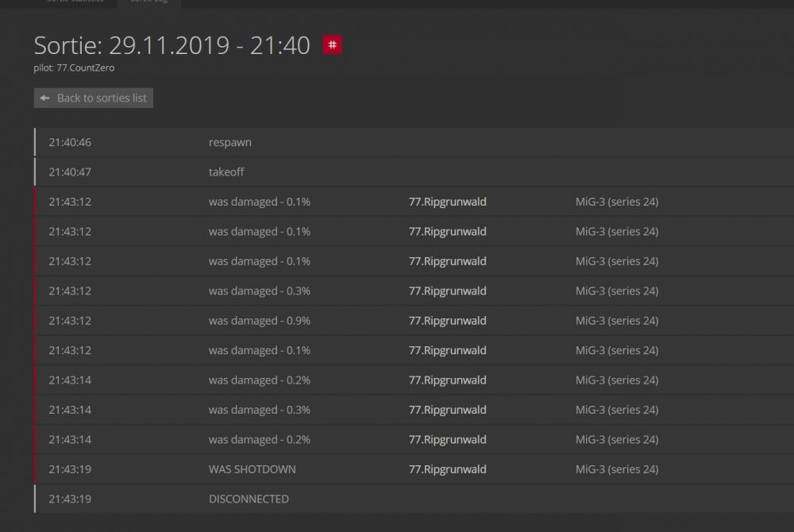Click the 'was damaged - 0.9%' entry
The width and height of the screenshot is (794, 532).
(x=260, y=321)
